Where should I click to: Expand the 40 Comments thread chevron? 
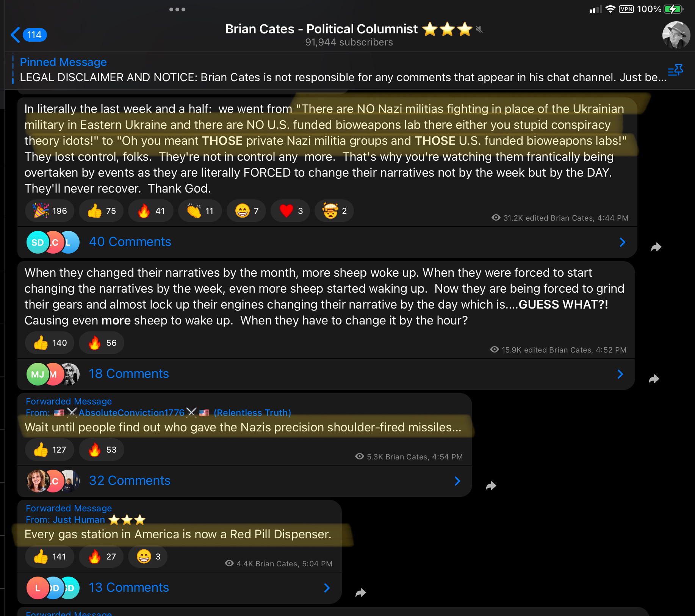tap(622, 242)
